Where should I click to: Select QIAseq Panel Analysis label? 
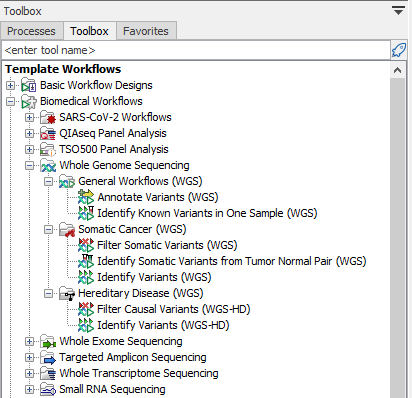tap(113, 133)
